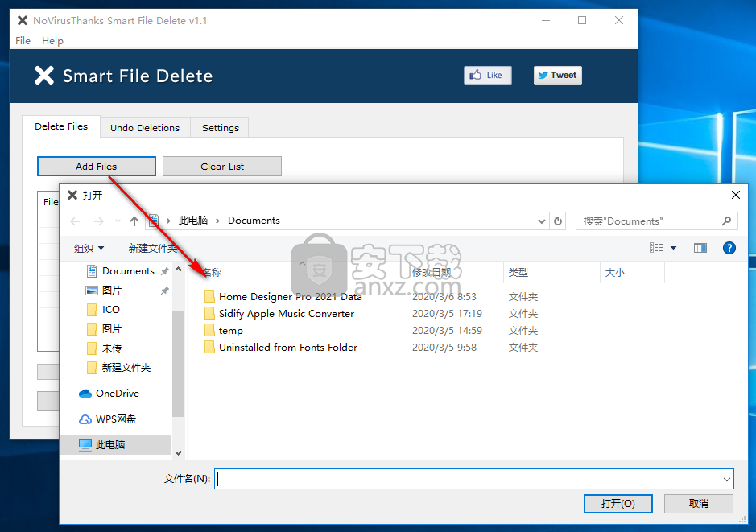756x532 pixels.
Task: Go up one folder level
Action: tap(134, 221)
